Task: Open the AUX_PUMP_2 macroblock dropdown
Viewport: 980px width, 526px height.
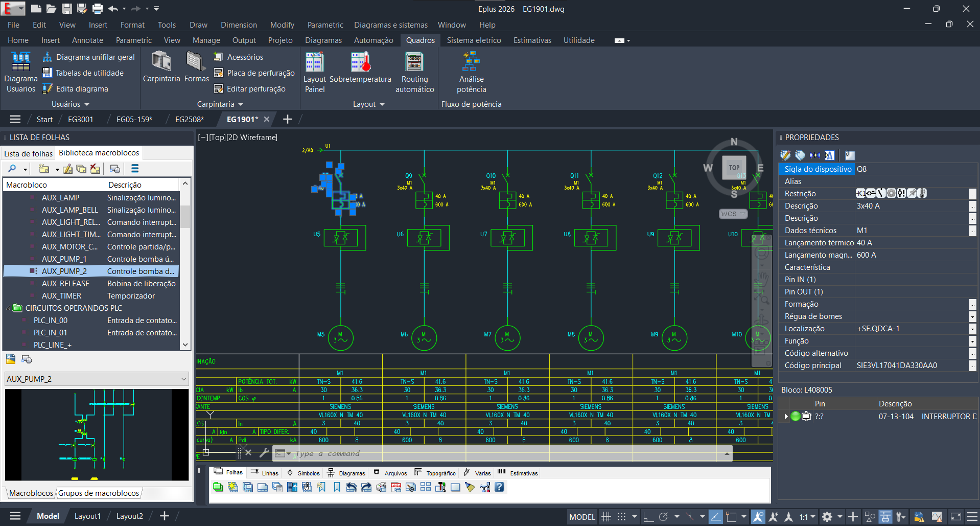Action: pyautogui.click(x=183, y=379)
